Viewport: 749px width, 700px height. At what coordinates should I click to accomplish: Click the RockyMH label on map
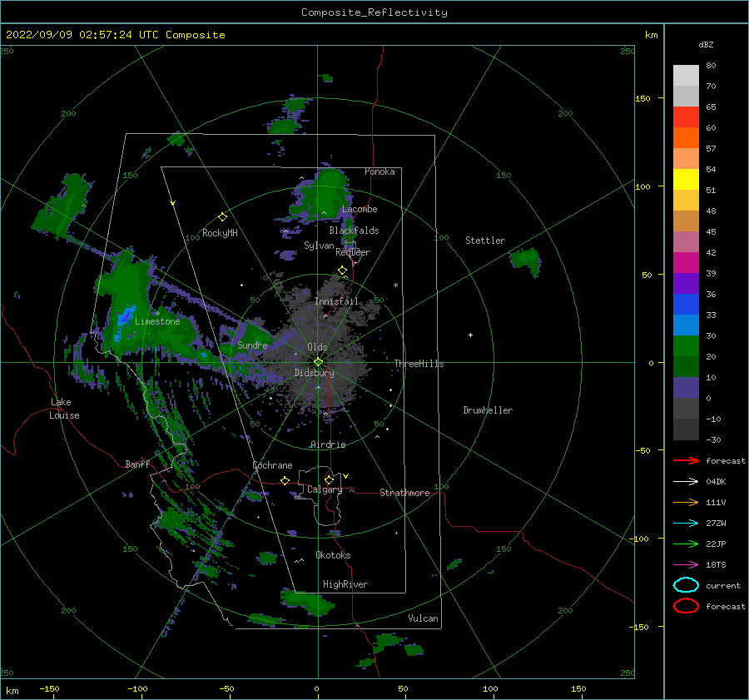pyautogui.click(x=220, y=233)
